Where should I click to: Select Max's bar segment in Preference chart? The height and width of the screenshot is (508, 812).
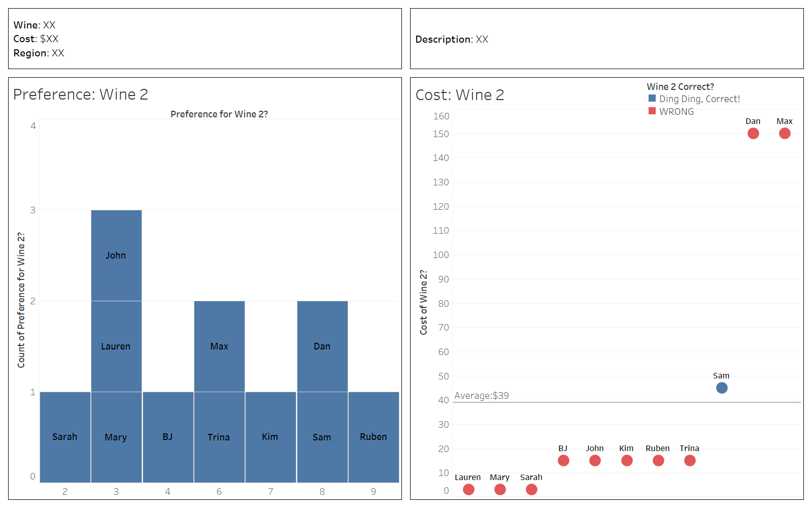(x=219, y=346)
